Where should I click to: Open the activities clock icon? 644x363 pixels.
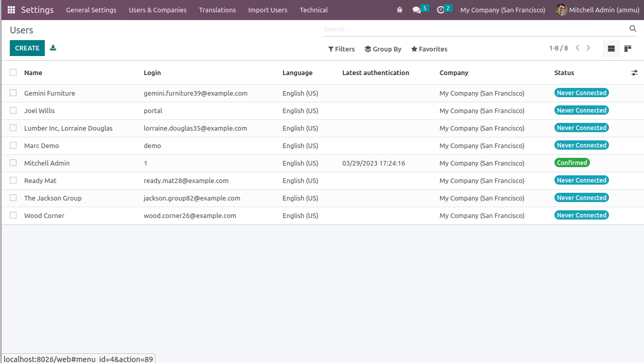pos(440,10)
